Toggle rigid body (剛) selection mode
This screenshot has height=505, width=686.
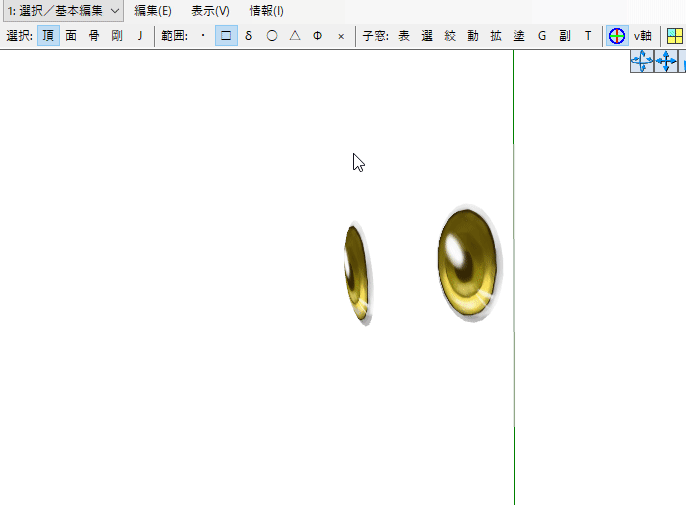coord(117,36)
